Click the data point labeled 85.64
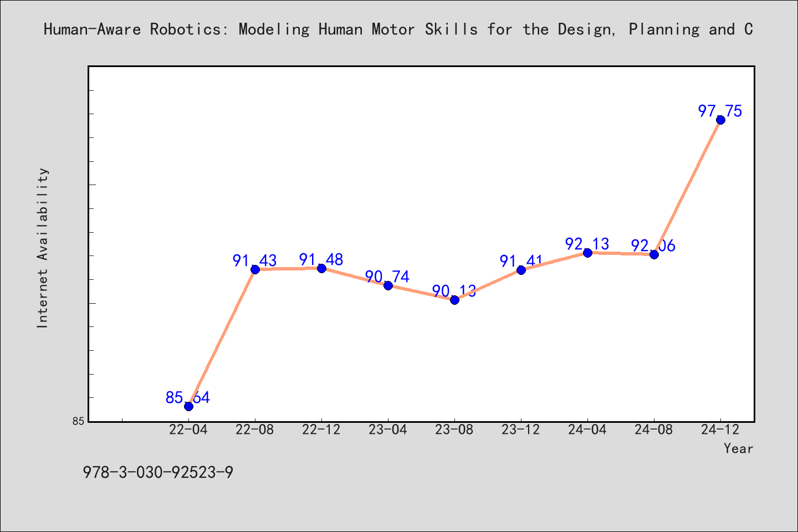798x532 pixels. tap(188, 406)
